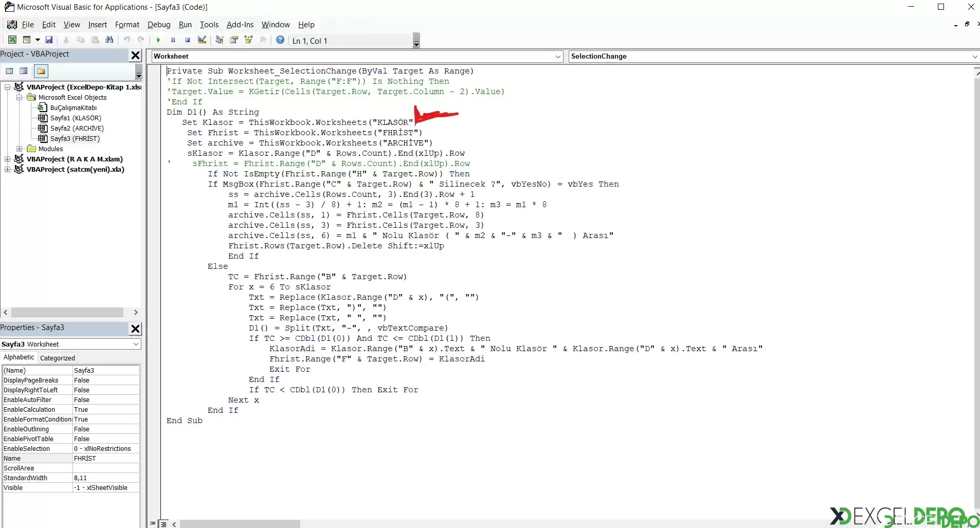Viewport: 980px width, 528px height.
Task: Click the Name property value FHRİST
Action: 106,459
